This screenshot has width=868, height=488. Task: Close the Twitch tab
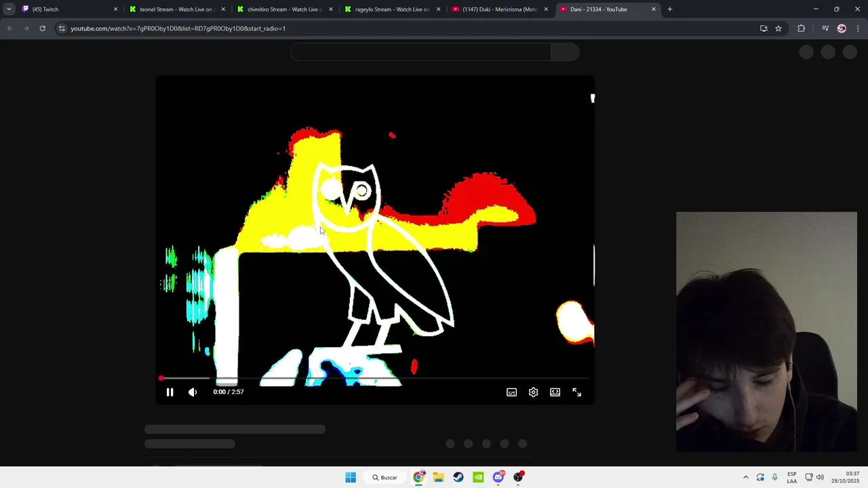pos(115,9)
